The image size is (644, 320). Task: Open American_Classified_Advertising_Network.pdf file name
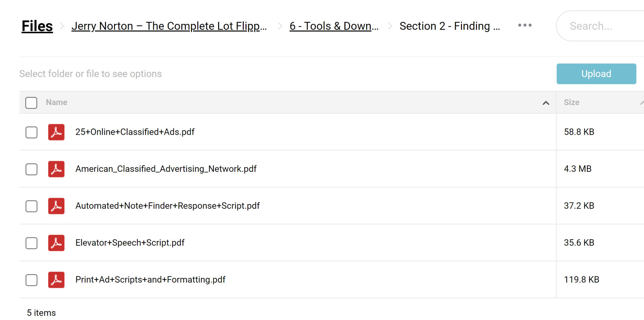(x=166, y=169)
